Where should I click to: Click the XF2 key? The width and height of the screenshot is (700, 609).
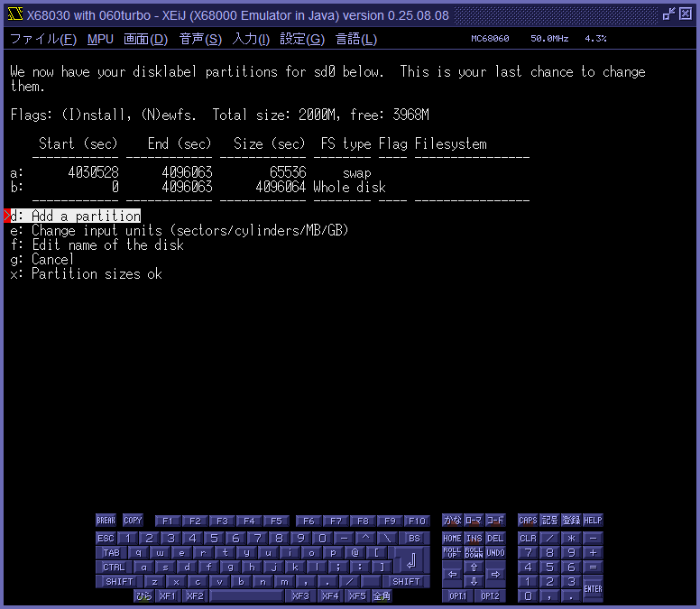coord(195,595)
